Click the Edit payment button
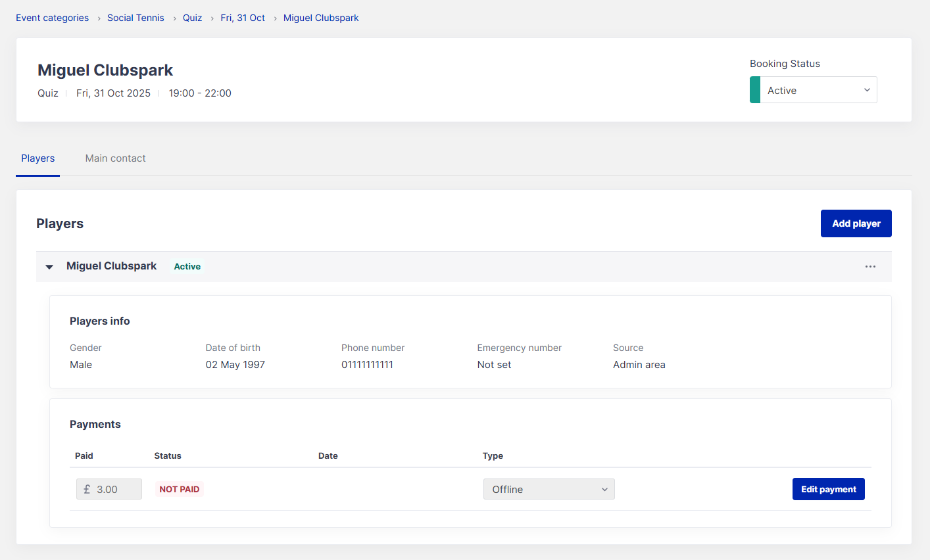This screenshot has width=930, height=560. point(828,489)
